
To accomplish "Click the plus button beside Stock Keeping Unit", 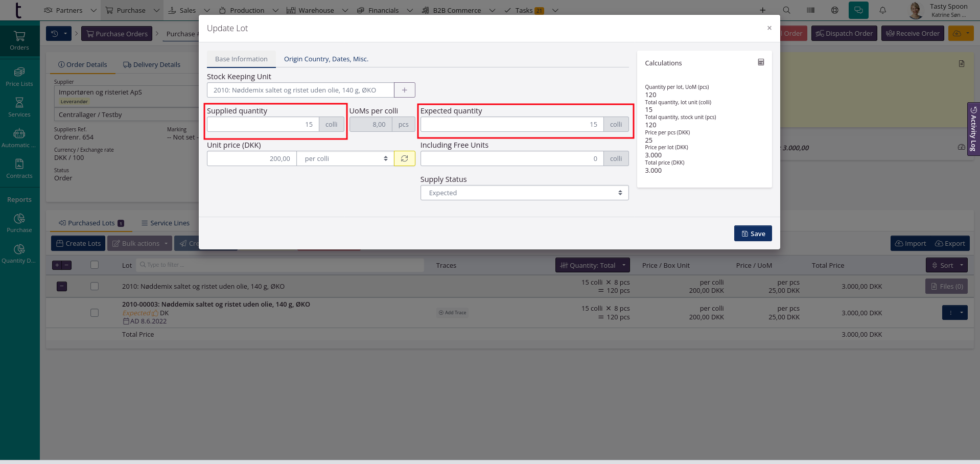I will click(x=404, y=90).
